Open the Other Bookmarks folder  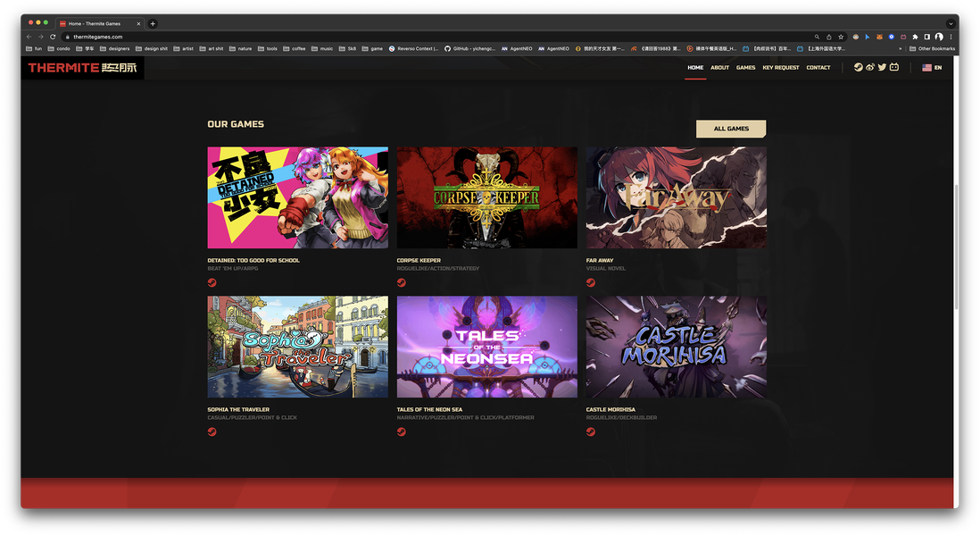coord(932,49)
